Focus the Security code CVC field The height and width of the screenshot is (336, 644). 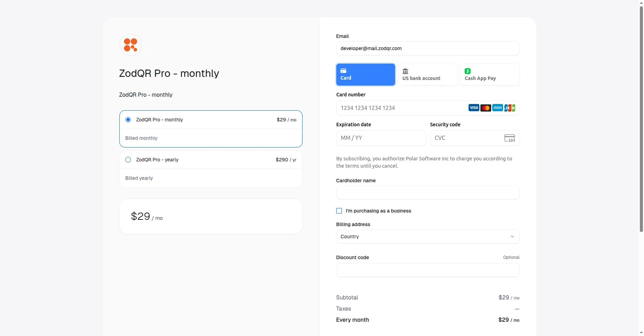[x=475, y=138]
